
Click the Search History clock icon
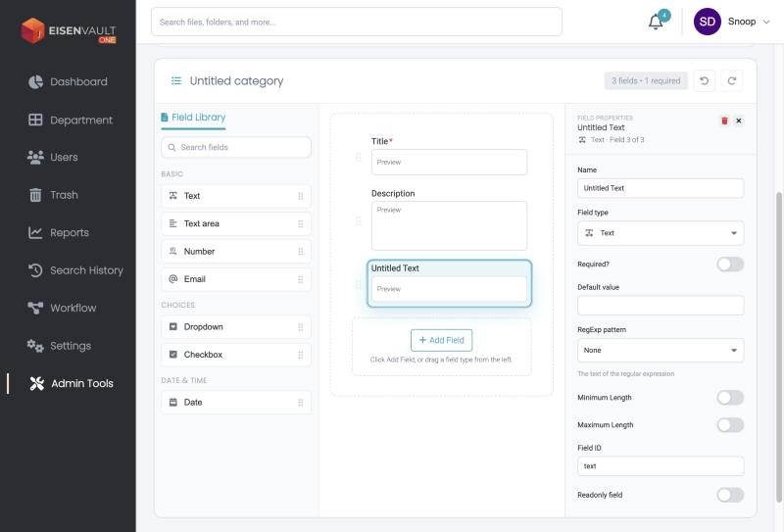pyautogui.click(x=35, y=270)
